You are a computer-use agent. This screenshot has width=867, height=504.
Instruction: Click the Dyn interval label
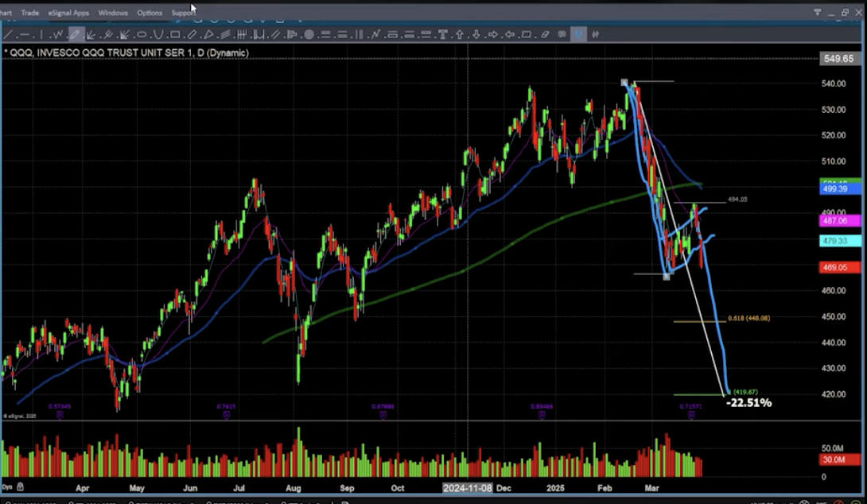(7, 487)
